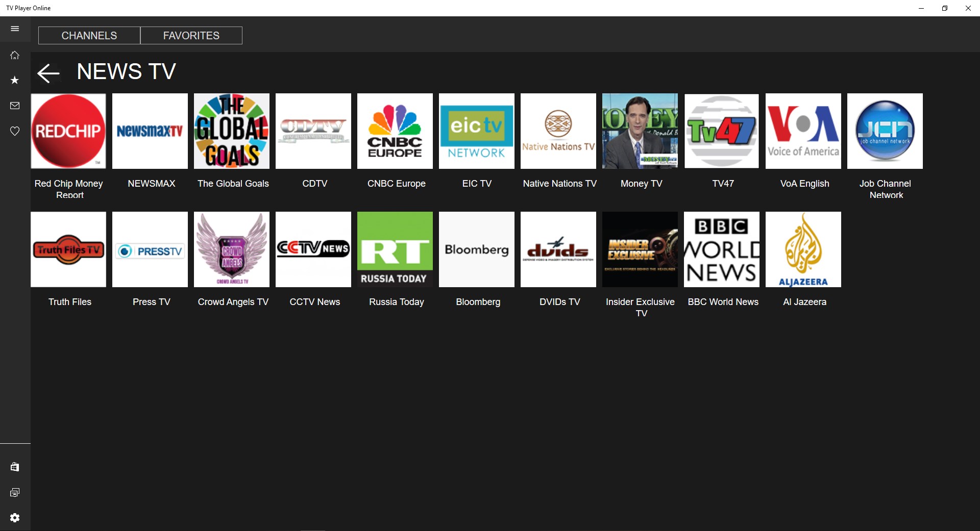Open the NewsmaxTV channel logo
The height and width of the screenshot is (531, 980).
tap(150, 131)
